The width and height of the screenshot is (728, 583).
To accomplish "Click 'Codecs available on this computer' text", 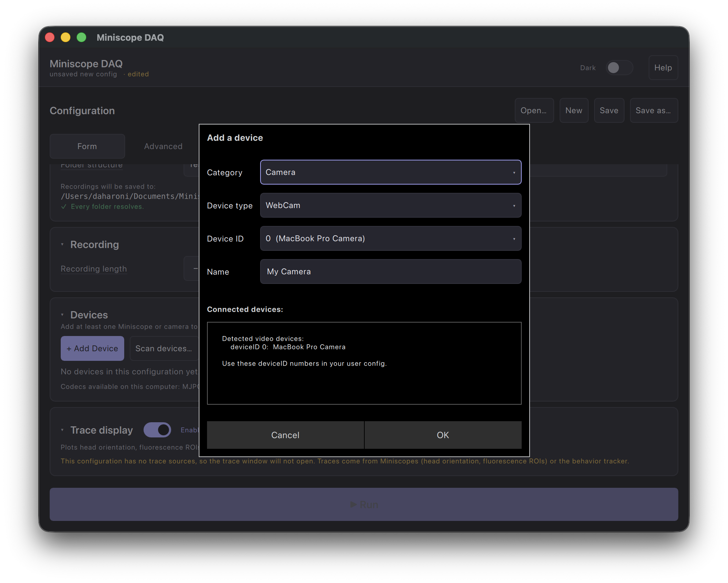I will 130,387.
